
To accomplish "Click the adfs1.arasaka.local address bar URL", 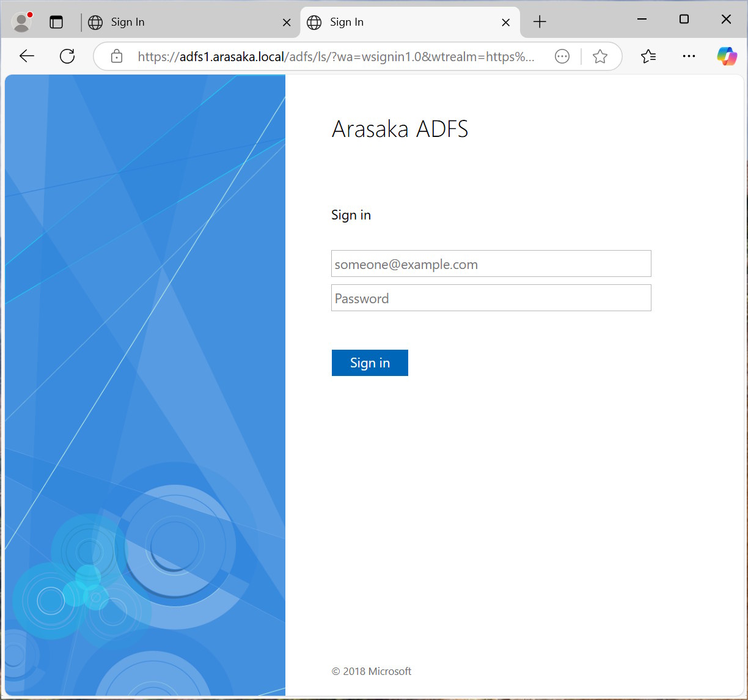I will pyautogui.click(x=336, y=57).
